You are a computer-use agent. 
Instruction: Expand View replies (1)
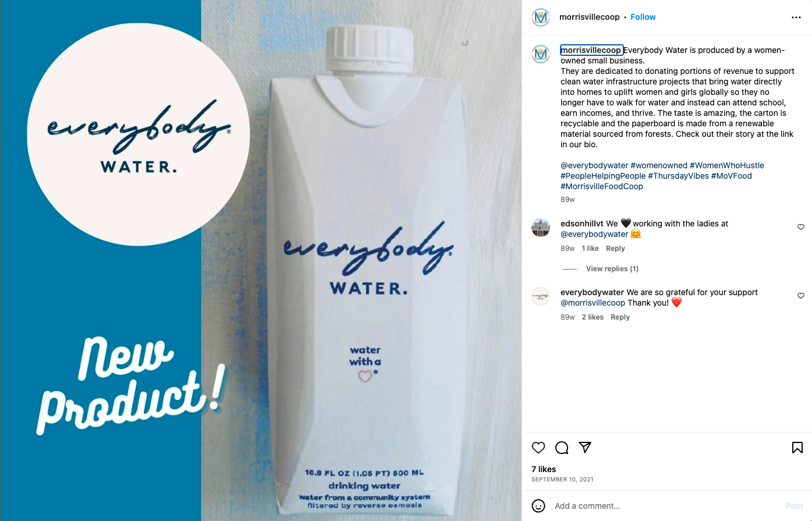click(x=612, y=269)
